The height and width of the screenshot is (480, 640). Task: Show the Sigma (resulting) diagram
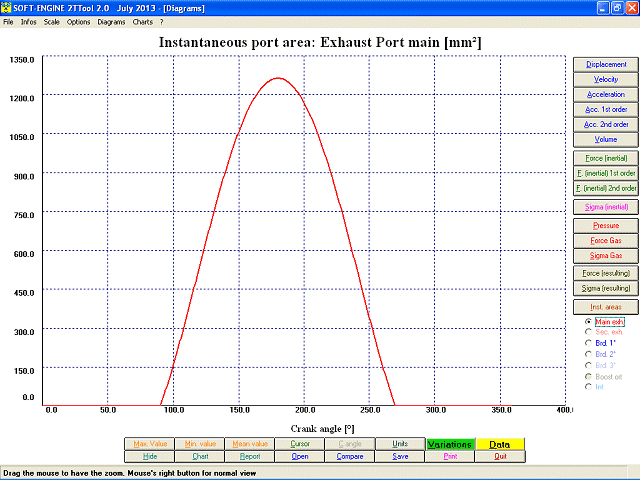tap(606, 288)
